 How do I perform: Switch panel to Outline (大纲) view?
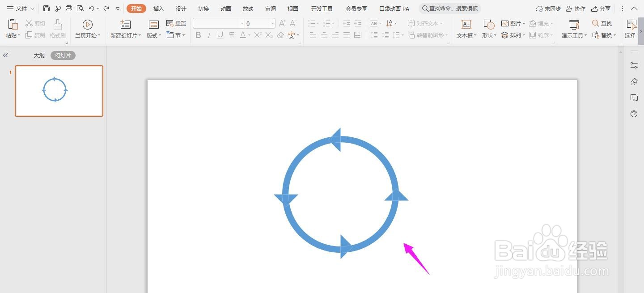[39, 55]
